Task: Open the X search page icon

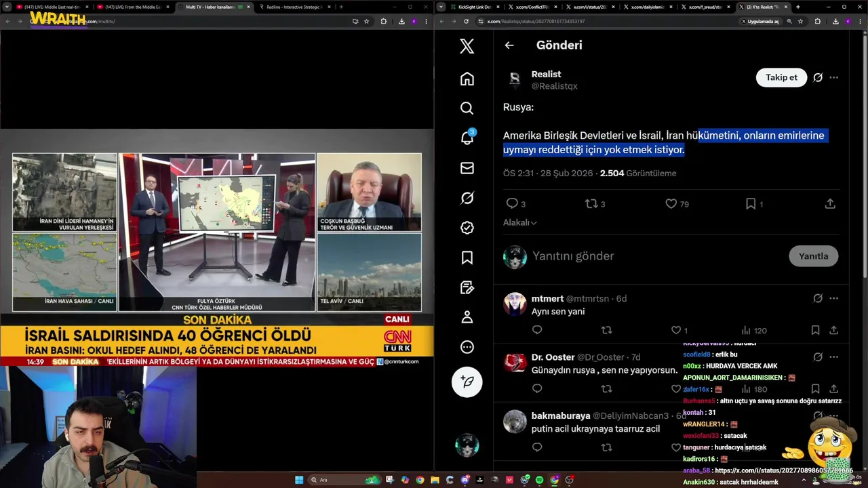Action: (x=467, y=108)
